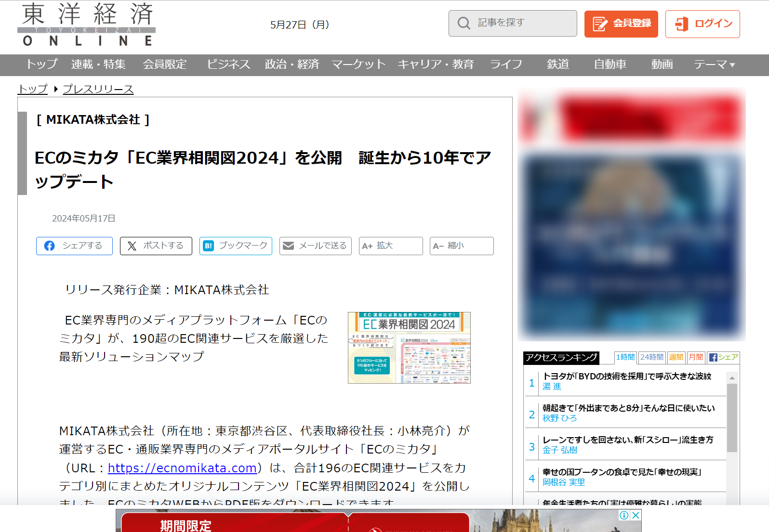Click author link 湯 進

(552, 387)
